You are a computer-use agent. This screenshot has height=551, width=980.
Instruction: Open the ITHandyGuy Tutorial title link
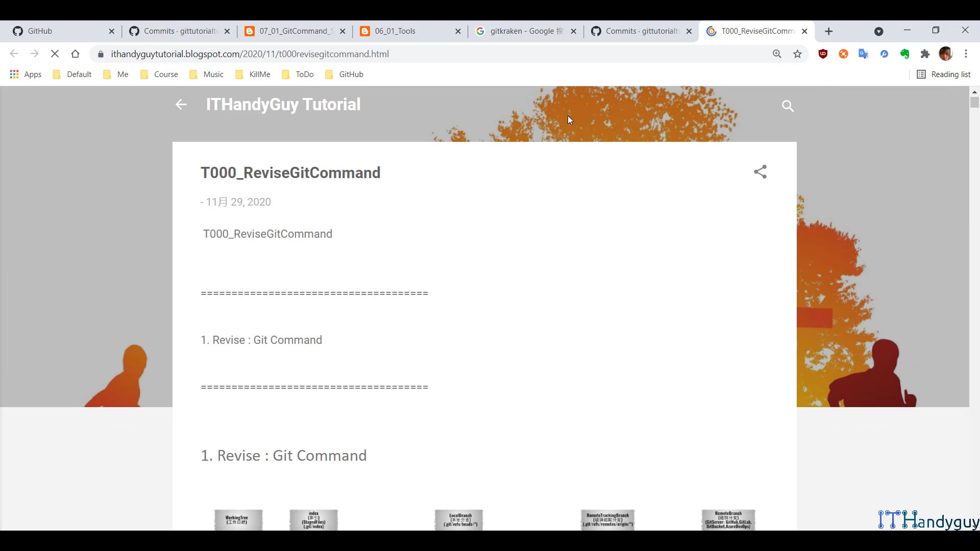coord(283,105)
